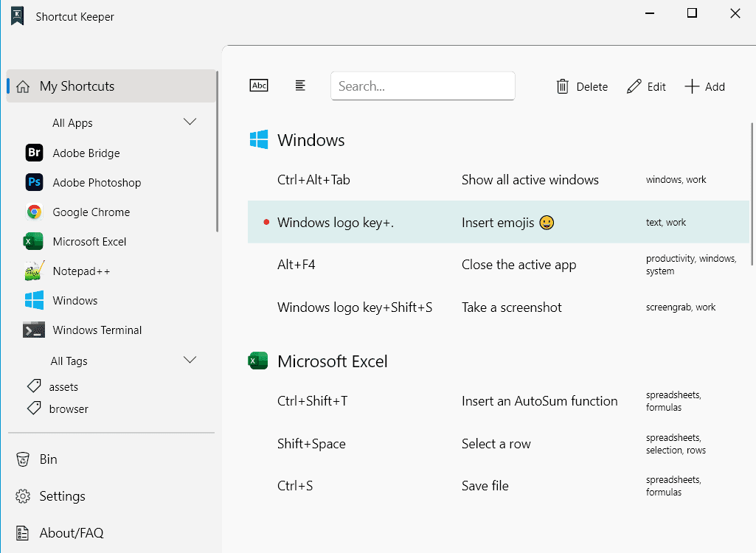Select the compact list view icon

click(x=300, y=86)
